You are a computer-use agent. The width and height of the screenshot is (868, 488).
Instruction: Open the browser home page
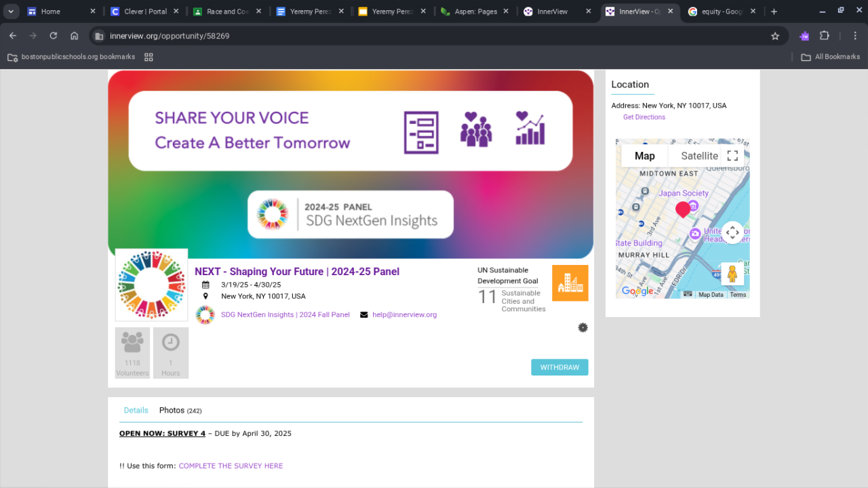click(75, 36)
